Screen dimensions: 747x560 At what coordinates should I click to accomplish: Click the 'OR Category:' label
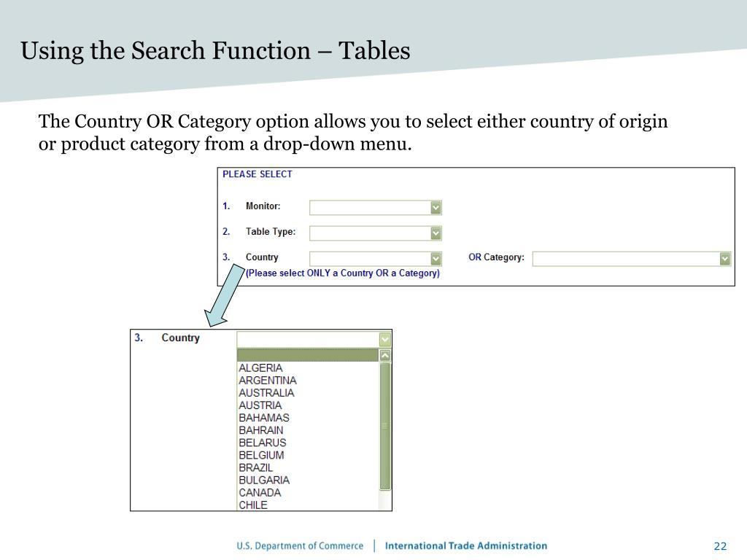pos(496,257)
